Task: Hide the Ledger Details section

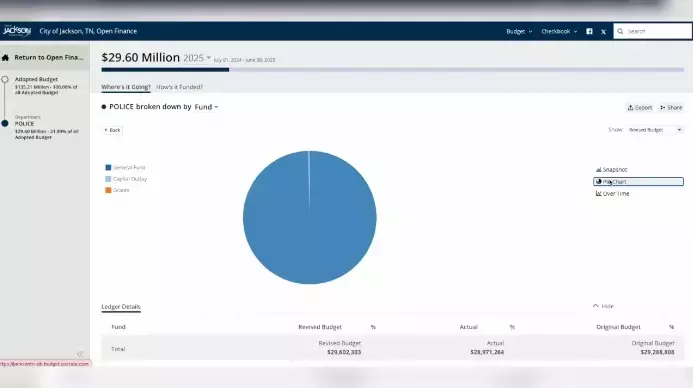Action: (x=603, y=306)
